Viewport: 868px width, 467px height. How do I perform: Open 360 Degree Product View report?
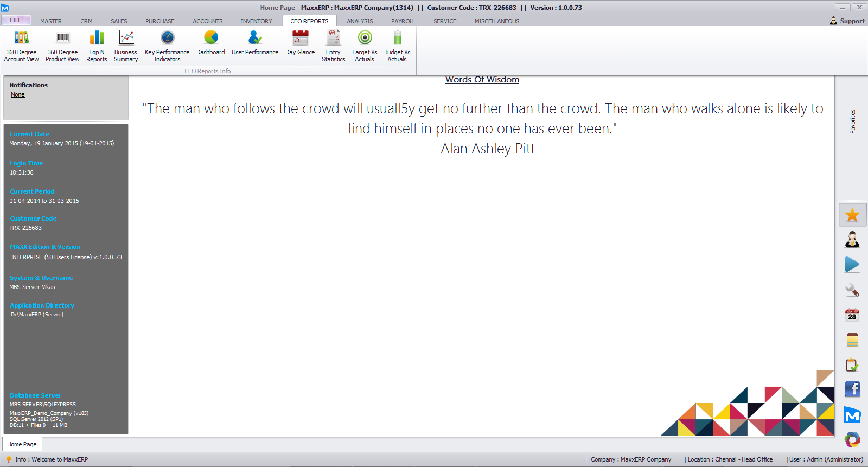point(62,46)
